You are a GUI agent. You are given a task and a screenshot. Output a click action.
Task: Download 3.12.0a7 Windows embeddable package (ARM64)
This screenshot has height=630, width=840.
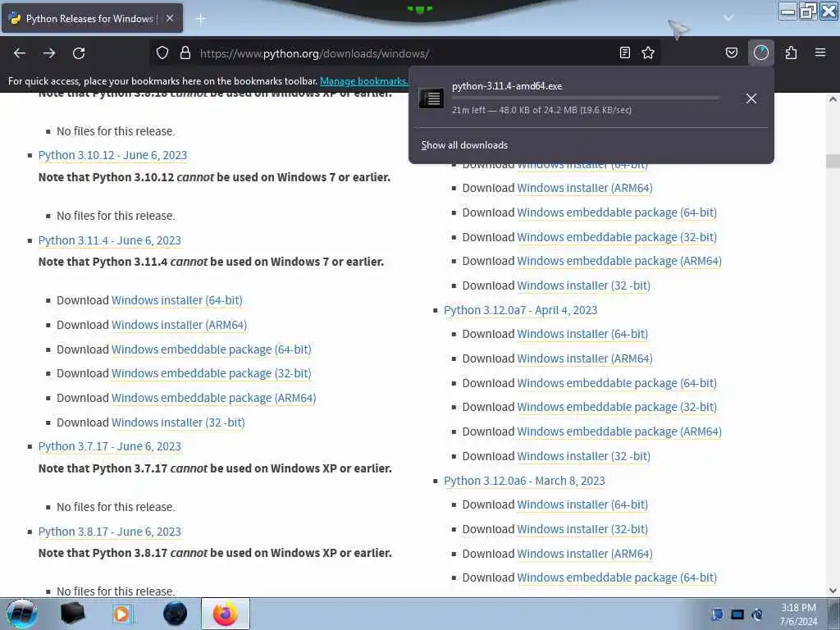619,431
